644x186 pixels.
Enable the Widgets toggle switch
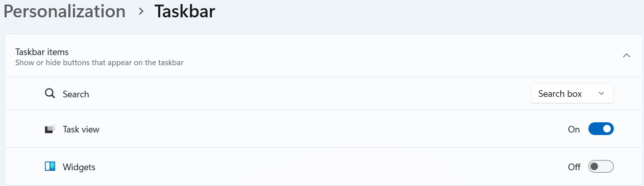coord(601,167)
